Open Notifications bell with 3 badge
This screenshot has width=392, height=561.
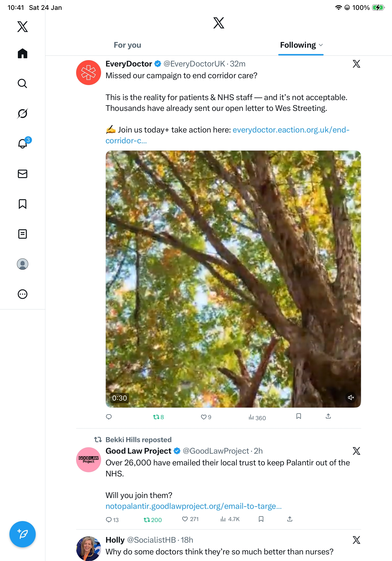click(23, 144)
